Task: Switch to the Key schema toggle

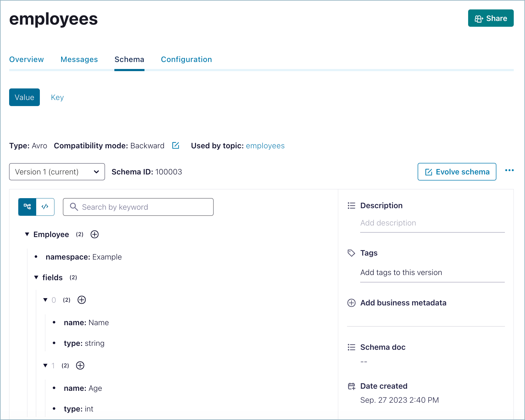Action: (x=57, y=97)
